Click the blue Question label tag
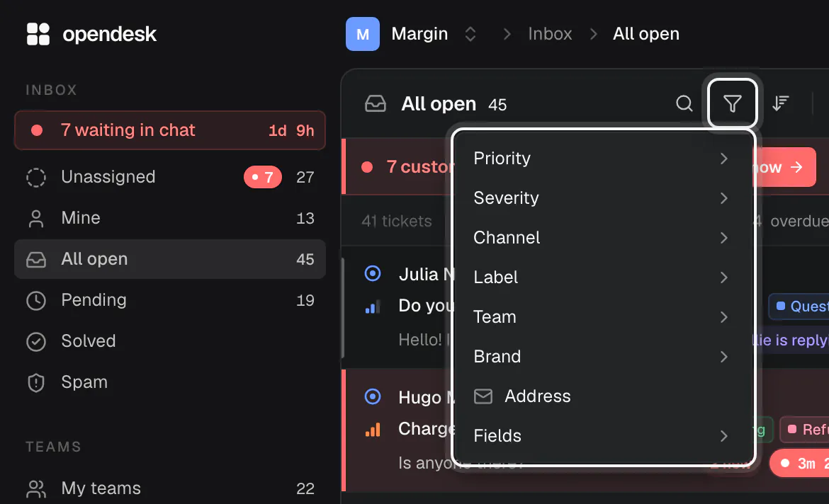Screen dimensions: 829x504 point(799,307)
